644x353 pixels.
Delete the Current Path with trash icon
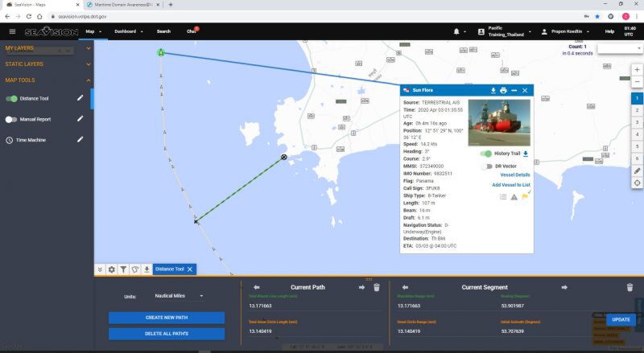(x=377, y=287)
